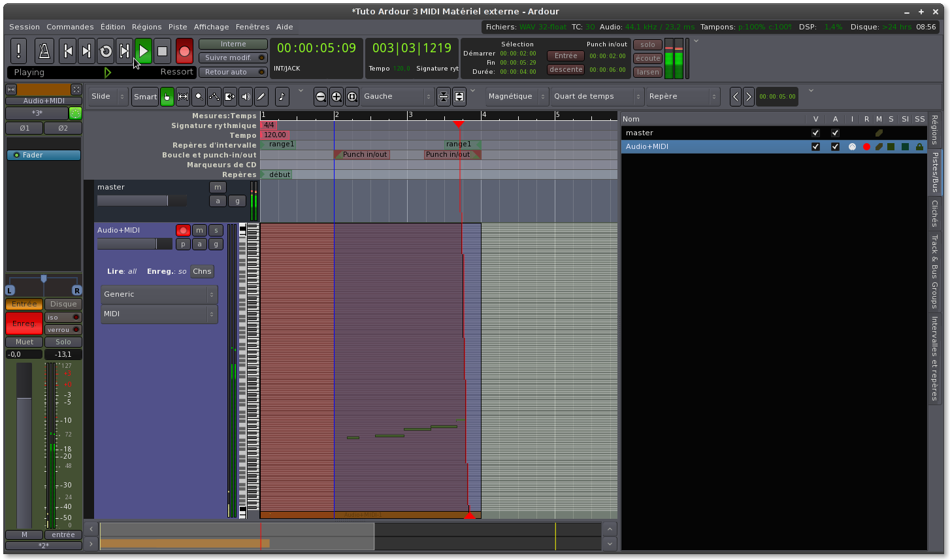Click the Audio+MIDI track gain slider

[x=135, y=244]
